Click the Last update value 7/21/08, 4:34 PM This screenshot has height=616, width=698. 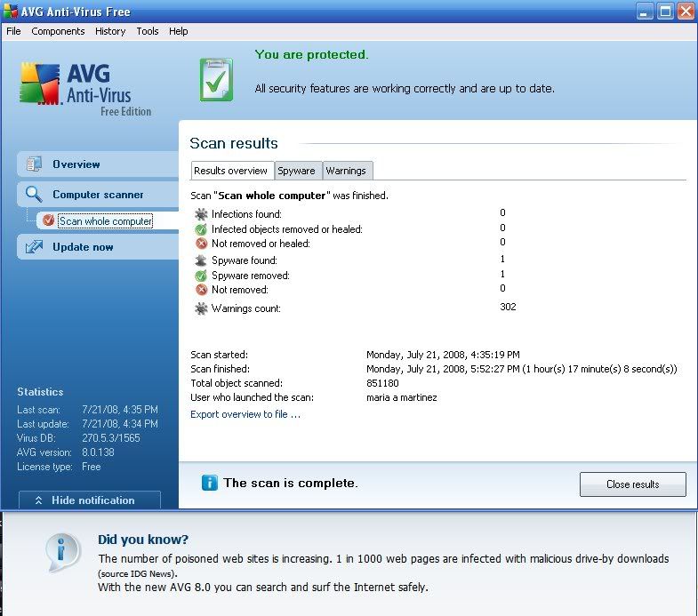(120, 424)
